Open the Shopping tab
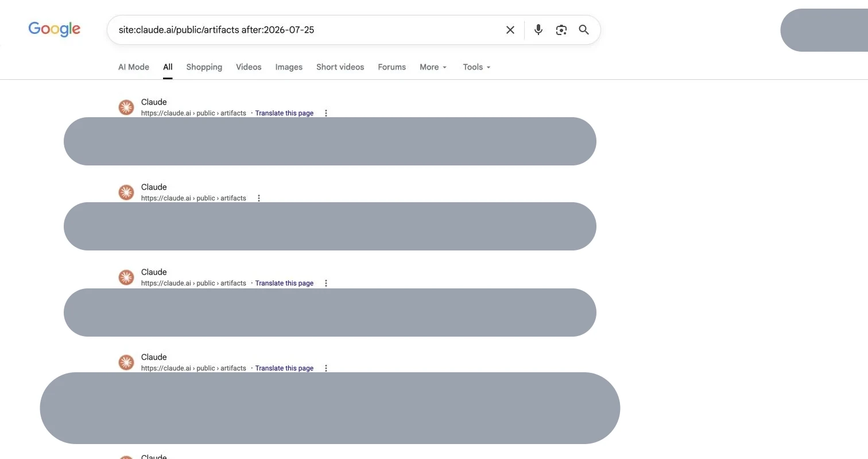This screenshot has width=868, height=459. (204, 67)
